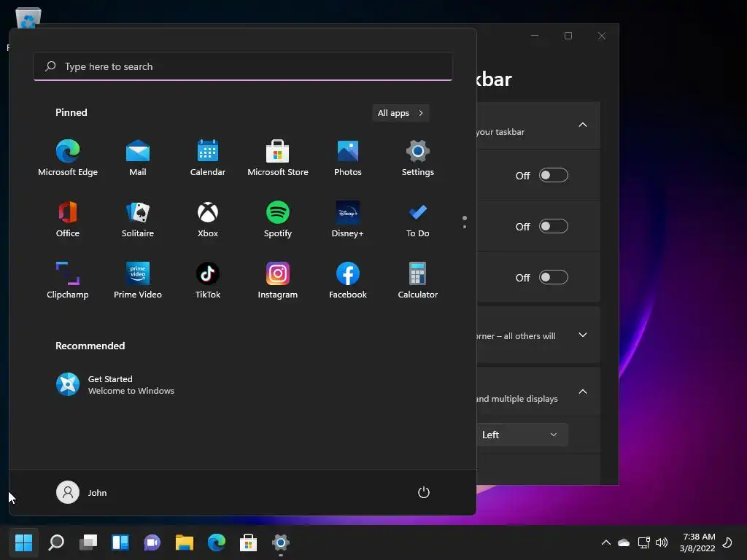Screen dimensions: 747x560
Task: Open the Solitaire game
Action: click(138, 219)
